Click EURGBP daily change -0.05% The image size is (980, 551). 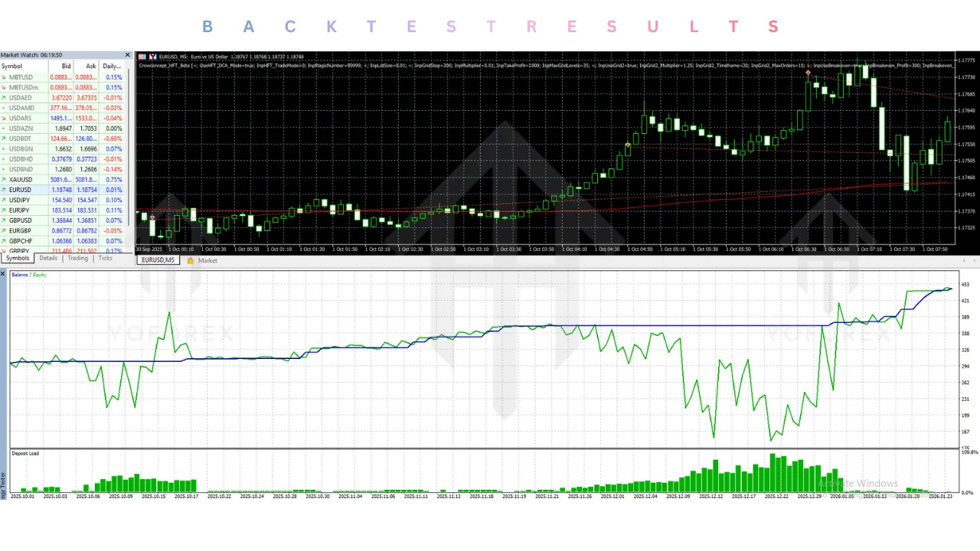[113, 230]
